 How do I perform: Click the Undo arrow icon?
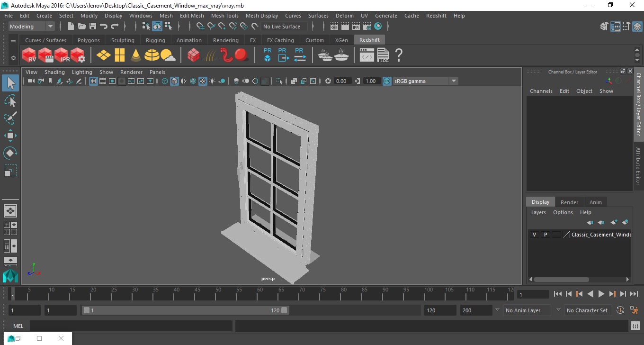click(104, 27)
